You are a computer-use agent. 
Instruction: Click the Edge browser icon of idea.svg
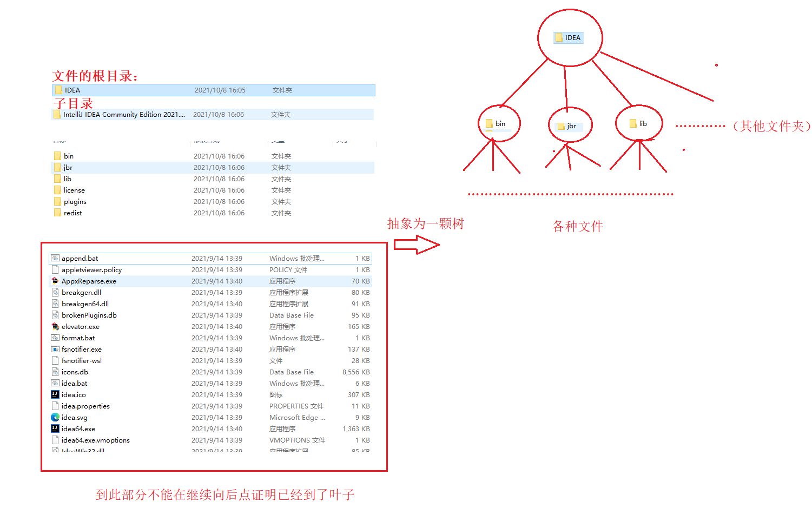(x=55, y=418)
